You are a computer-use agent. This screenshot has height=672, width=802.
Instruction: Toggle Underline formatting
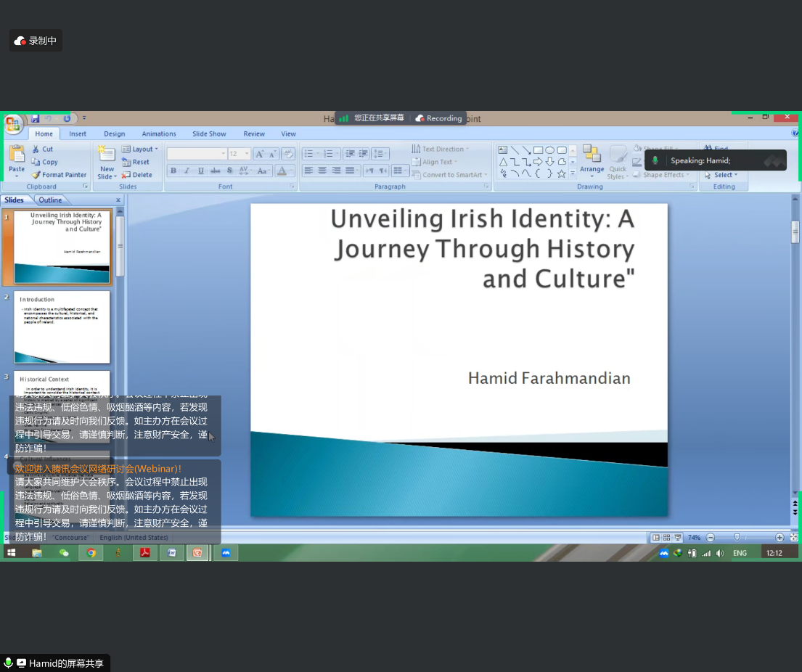[200, 171]
